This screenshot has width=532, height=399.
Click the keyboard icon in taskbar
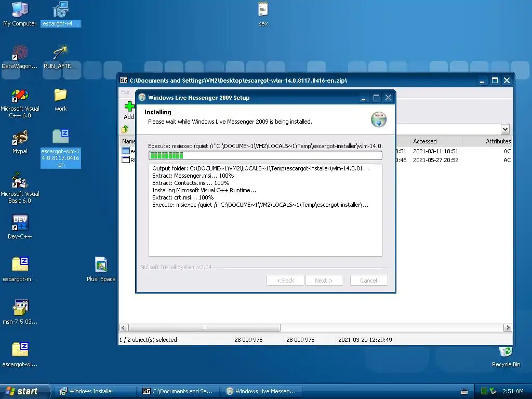point(465,392)
